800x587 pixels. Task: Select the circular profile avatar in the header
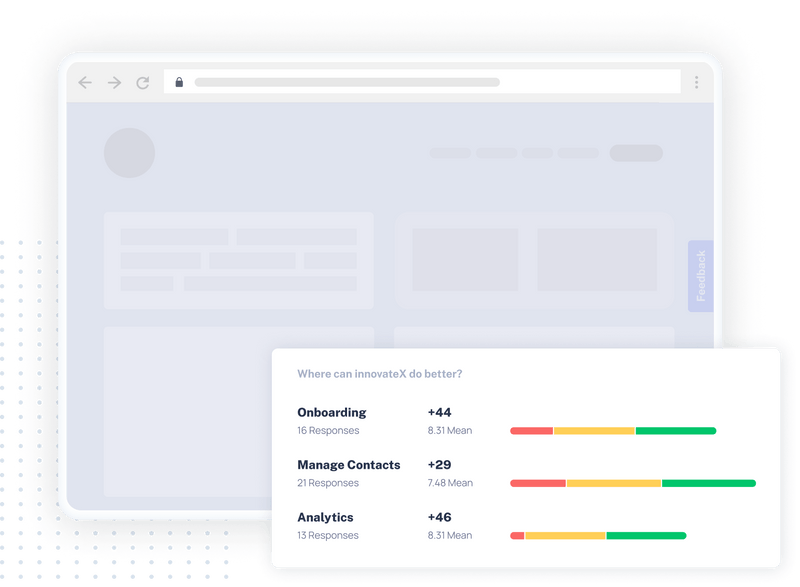[x=130, y=152]
